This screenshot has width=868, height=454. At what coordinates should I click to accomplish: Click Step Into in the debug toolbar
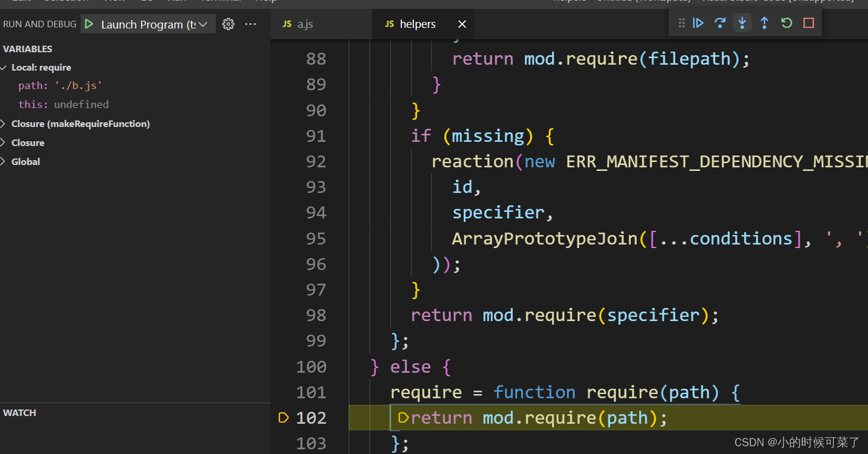pyautogui.click(x=742, y=23)
